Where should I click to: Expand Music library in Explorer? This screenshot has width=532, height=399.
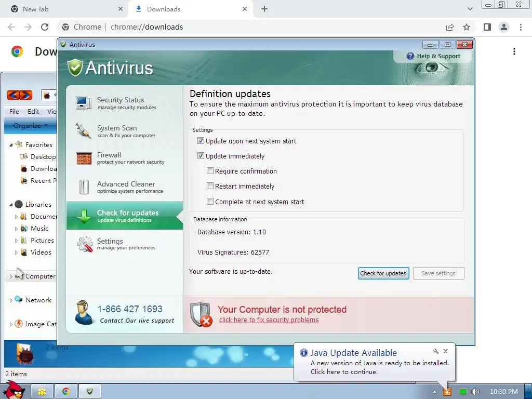[x=16, y=229]
